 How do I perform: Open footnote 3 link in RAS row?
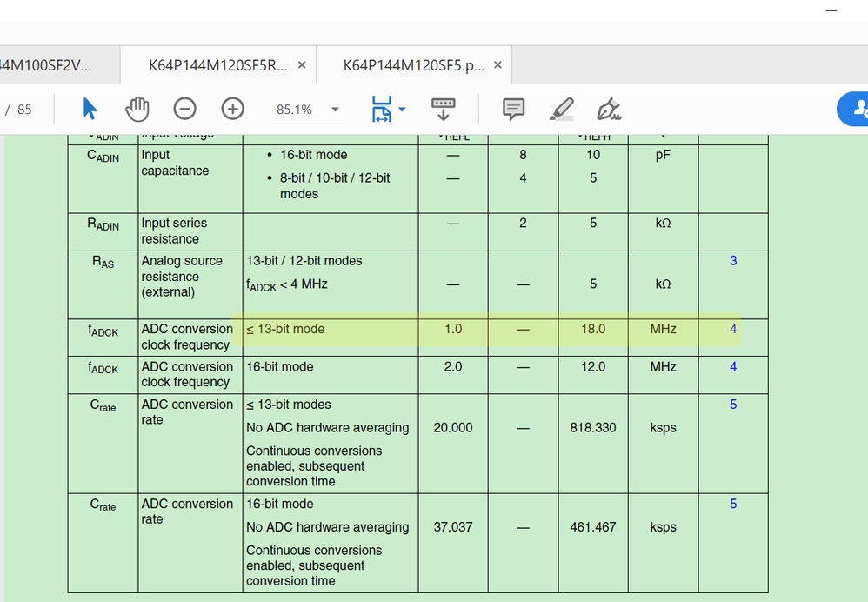pyautogui.click(x=733, y=260)
